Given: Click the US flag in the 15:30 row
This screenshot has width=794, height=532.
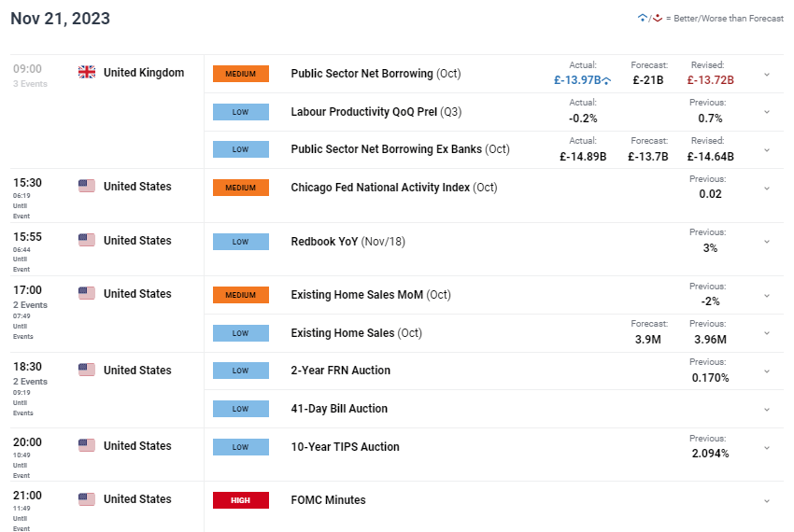Looking at the screenshot, I should pos(87,187).
